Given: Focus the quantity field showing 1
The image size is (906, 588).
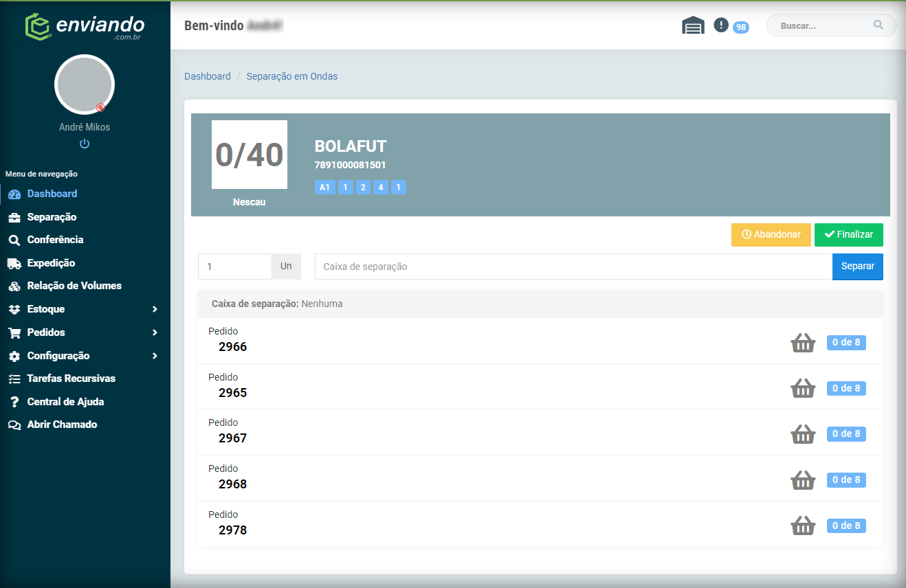Looking at the screenshot, I should pyautogui.click(x=235, y=267).
